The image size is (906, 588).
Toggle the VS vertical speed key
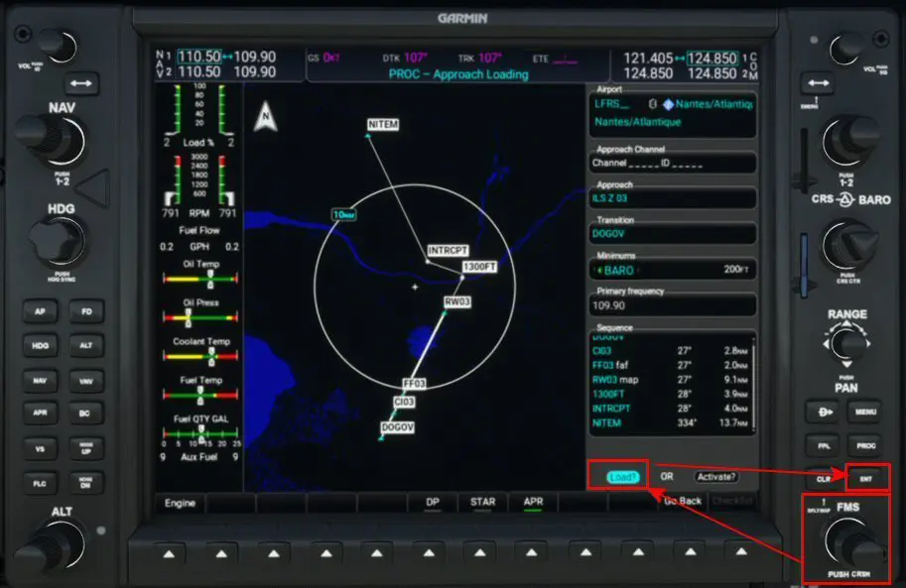pos(40,449)
